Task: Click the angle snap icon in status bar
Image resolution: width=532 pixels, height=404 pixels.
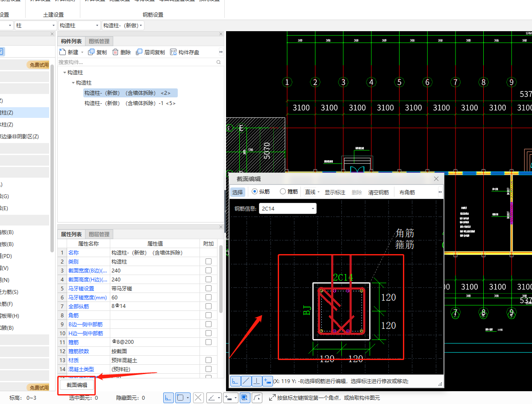Action: tap(212, 398)
